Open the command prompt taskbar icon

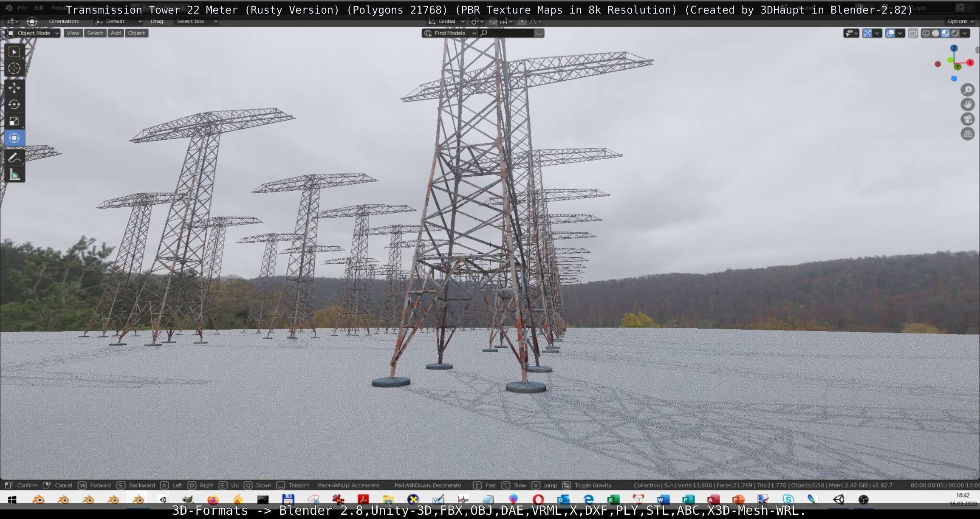(263, 499)
